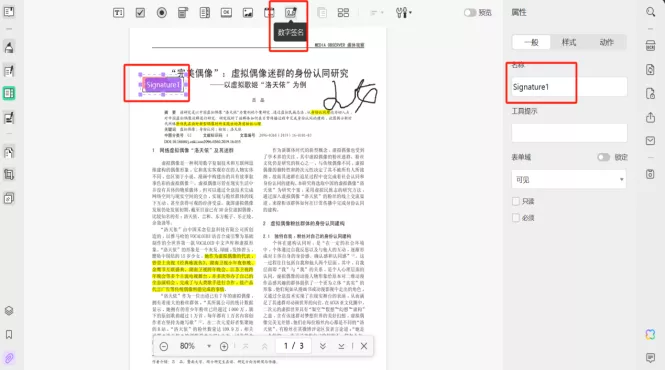This screenshot has height=370, width=665.
Task: Open the Attachments paperclip panel
Action: 9,358
